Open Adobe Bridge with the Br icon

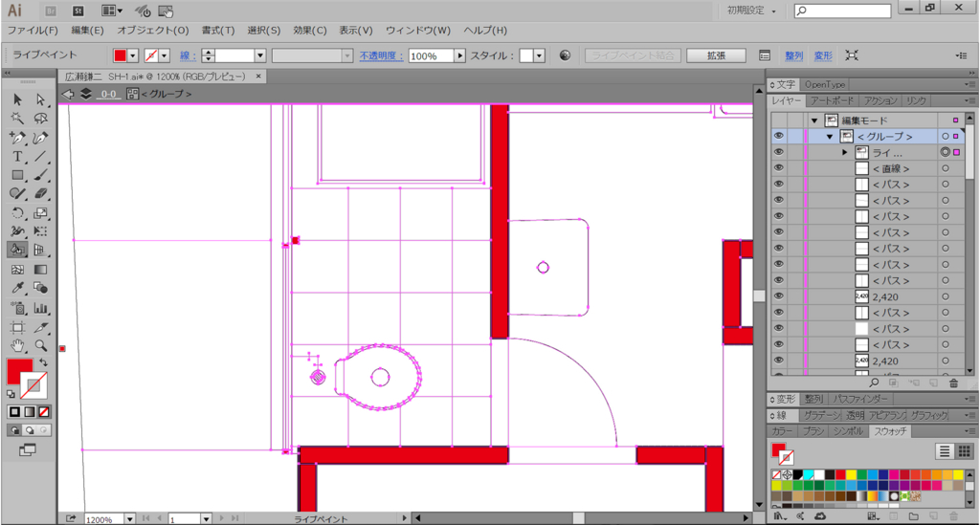(50, 11)
